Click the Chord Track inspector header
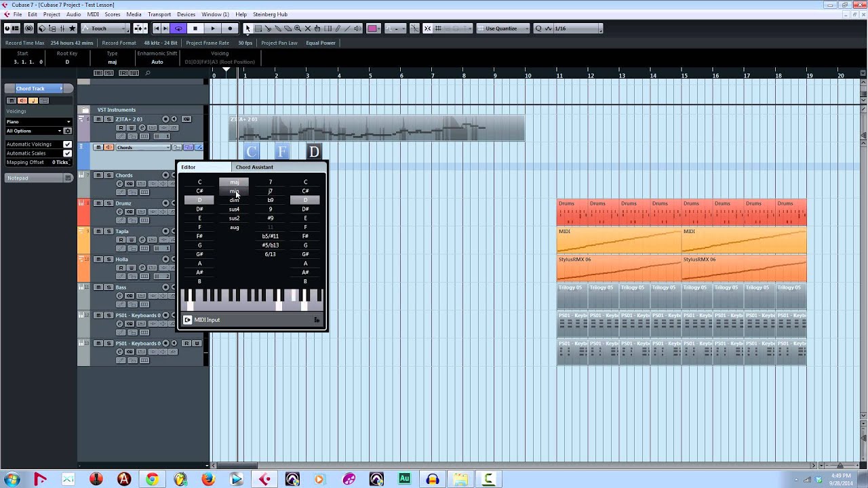 click(38, 89)
